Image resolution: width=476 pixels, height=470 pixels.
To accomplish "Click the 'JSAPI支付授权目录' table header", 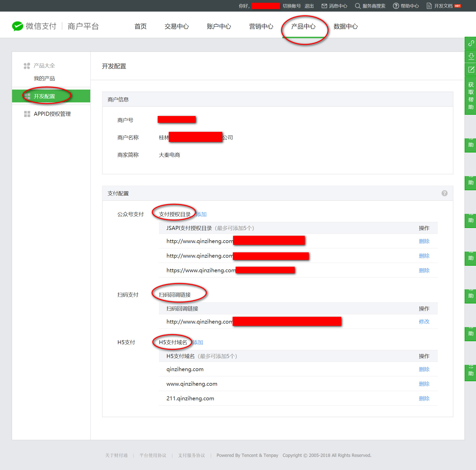I will coord(298,228).
